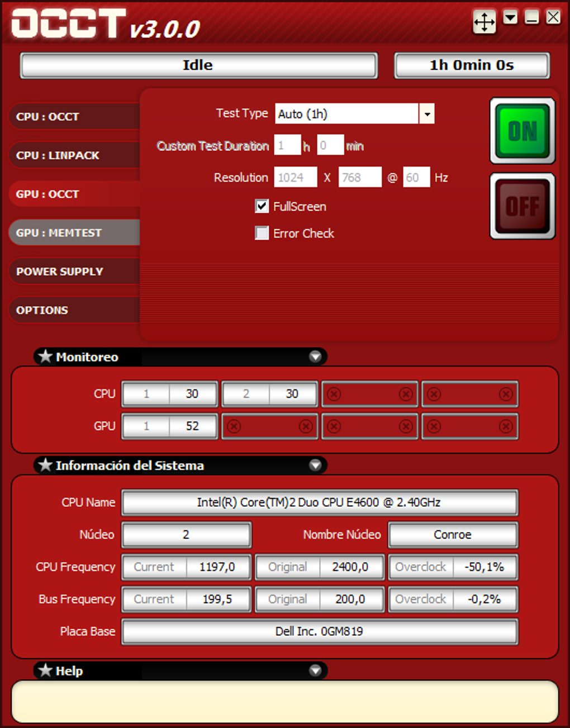Collapse the Help section arrow
Screen dimensions: 570x728
click(315, 670)
